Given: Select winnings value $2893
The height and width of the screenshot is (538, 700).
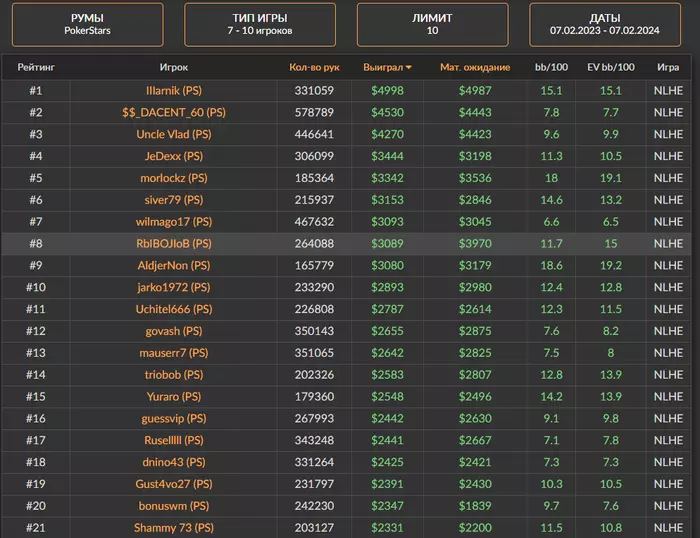Looking at the screenshot, I should tap(387, 288).
